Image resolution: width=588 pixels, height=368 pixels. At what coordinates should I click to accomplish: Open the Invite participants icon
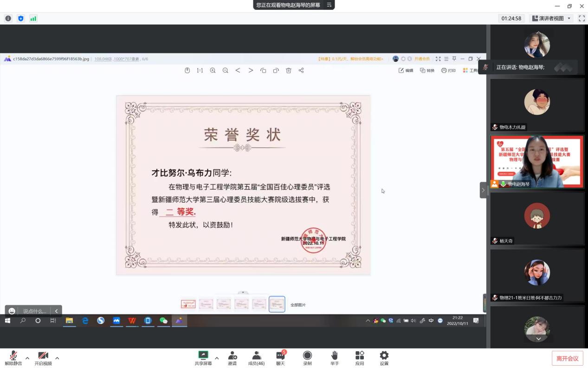pos(232,356)
